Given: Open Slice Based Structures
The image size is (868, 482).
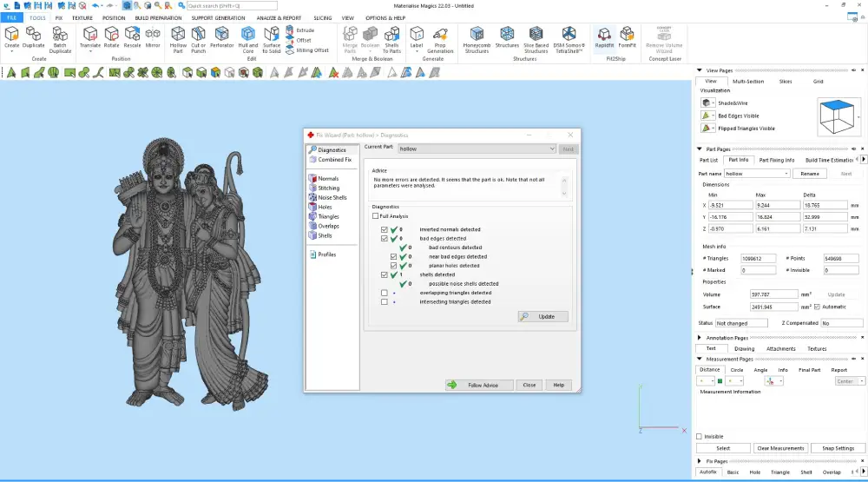Looking at the screenshot, I should pos(536,40).
